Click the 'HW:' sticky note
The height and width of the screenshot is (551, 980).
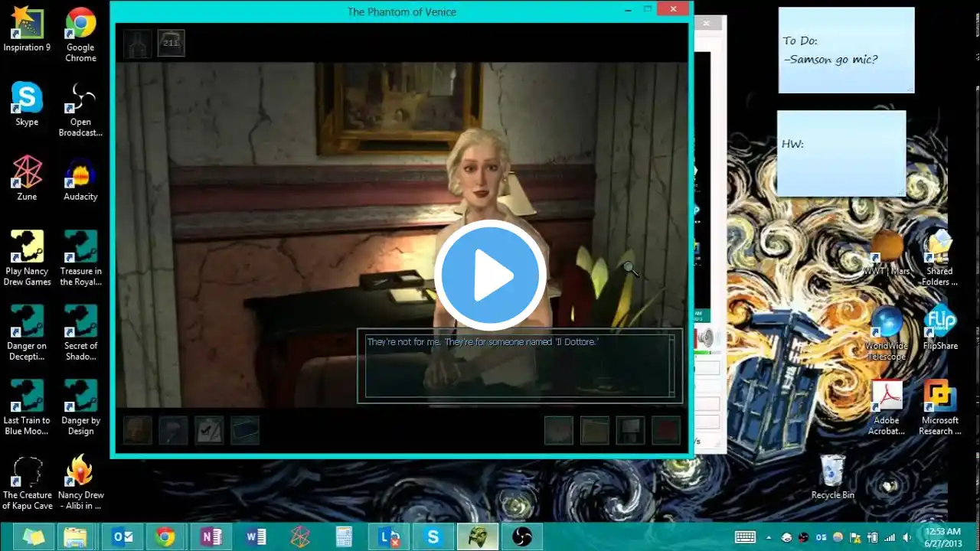click(841, 153)
